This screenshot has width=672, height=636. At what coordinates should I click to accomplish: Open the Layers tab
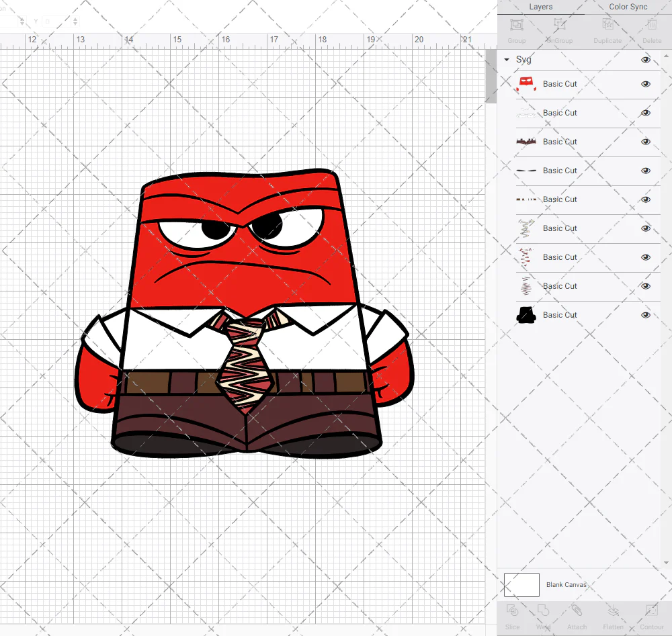pyautogui.click(x=541, y=7)
